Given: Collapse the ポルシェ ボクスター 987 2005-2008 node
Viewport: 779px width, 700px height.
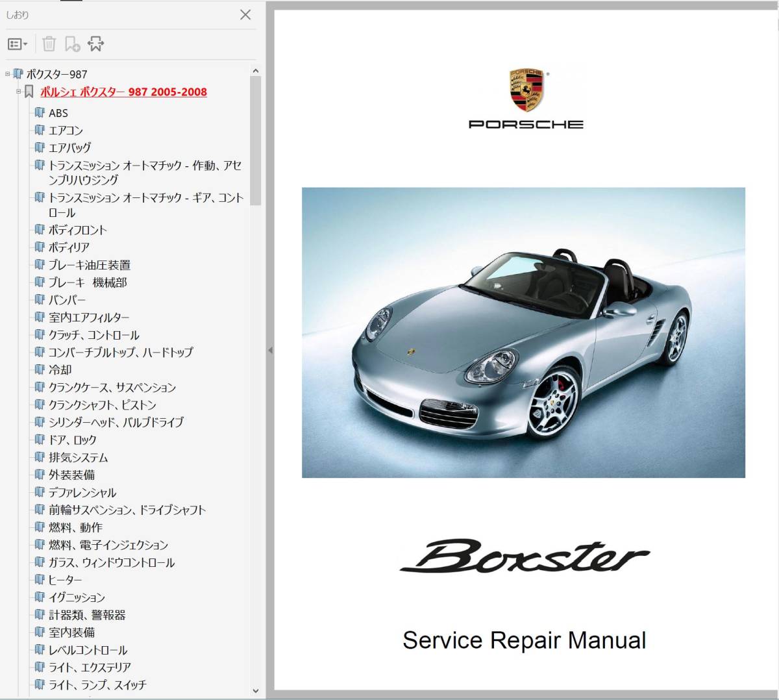Looking at the screenshot, I should [x=19, y=92].
